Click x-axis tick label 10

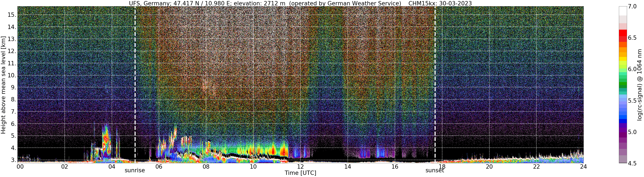point(253,167)
